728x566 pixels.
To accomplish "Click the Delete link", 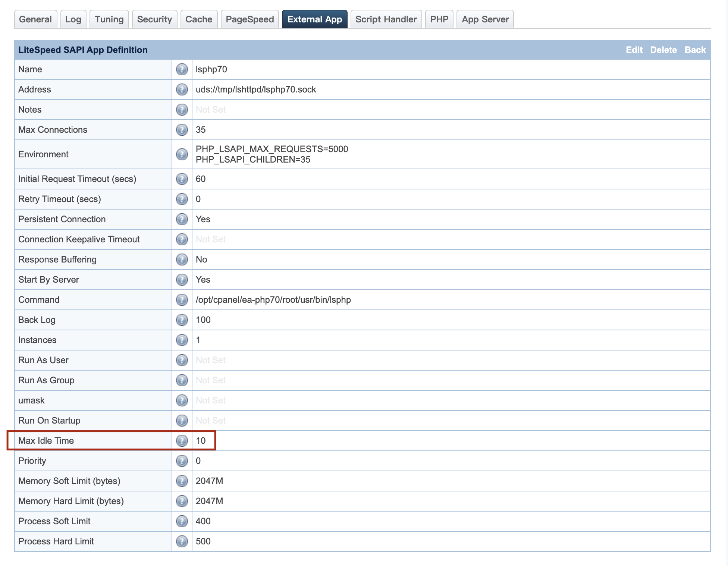I will [x=663, y=50].
